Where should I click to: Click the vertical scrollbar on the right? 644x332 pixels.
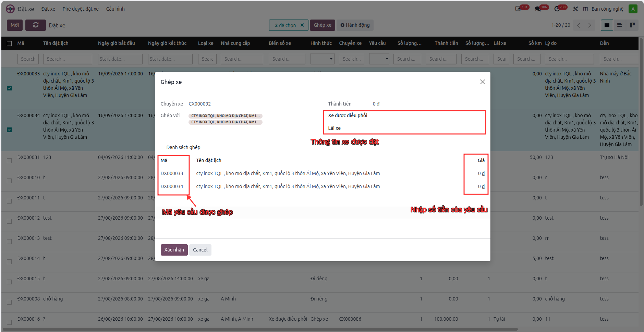641,122
